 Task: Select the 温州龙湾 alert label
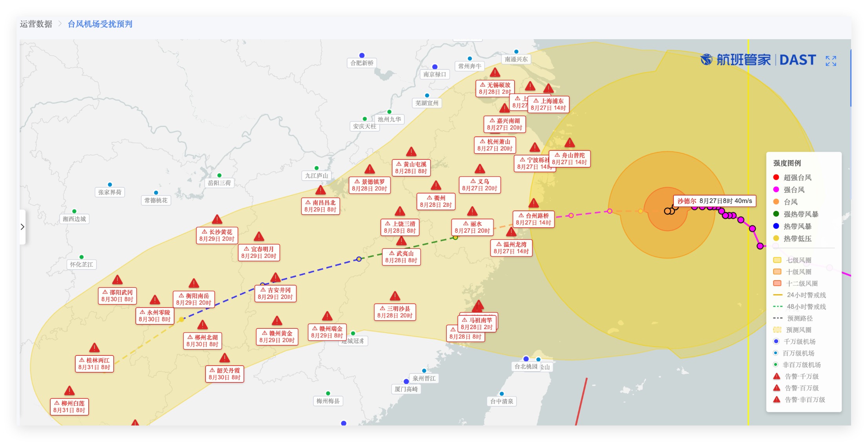511,248
